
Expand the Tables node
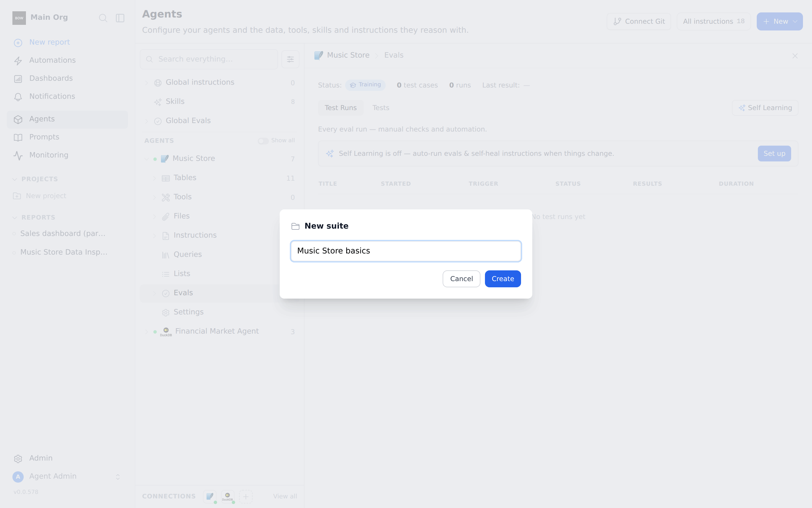(x=154, y=178)
